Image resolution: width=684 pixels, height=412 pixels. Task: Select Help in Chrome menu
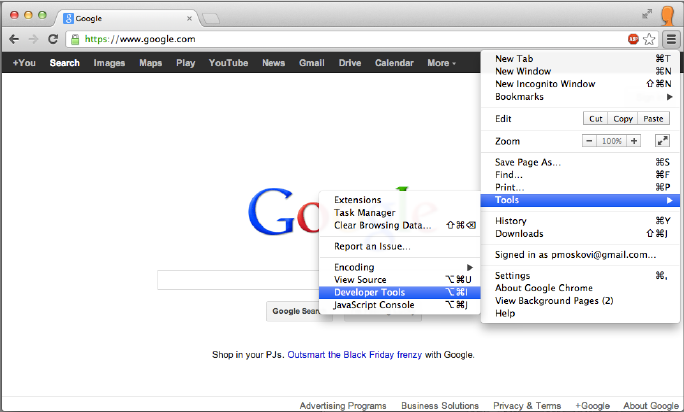tap(580, 313)
